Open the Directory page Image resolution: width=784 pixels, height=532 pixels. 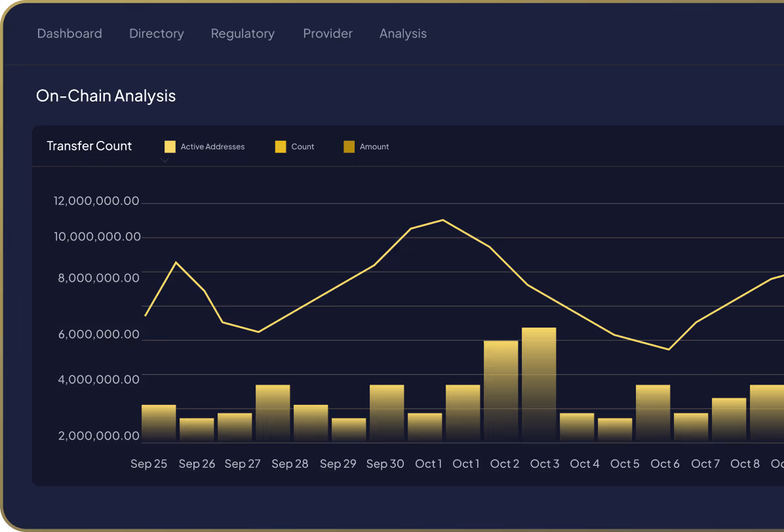(x=156, y=33)
